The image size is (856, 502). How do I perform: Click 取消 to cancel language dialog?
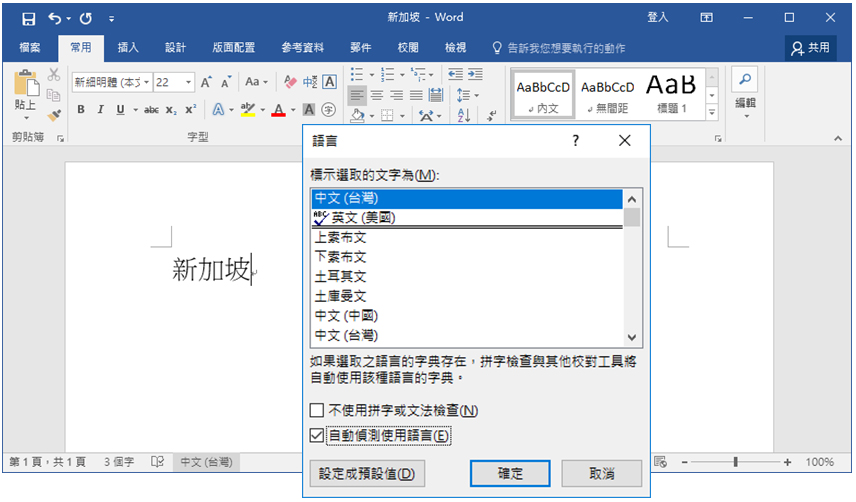(x=602, y=473)
